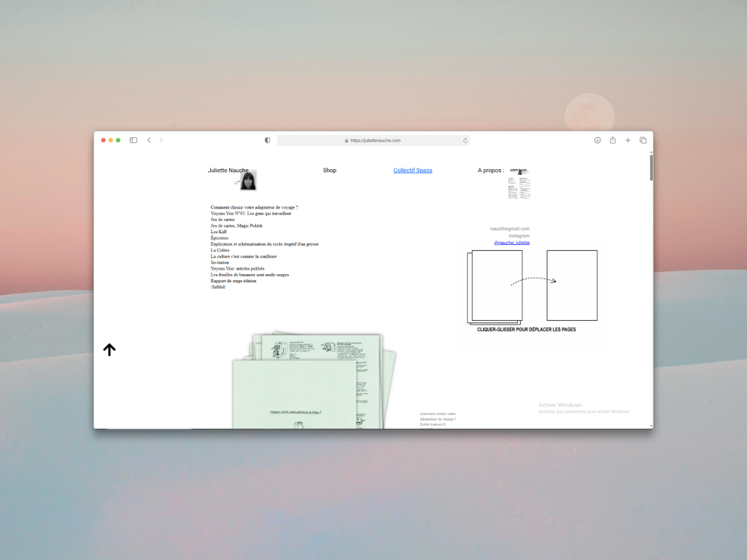This screenshot has height=560, width=747.
Task: Click the share icon in the toolbar
Action: (613, 140)
